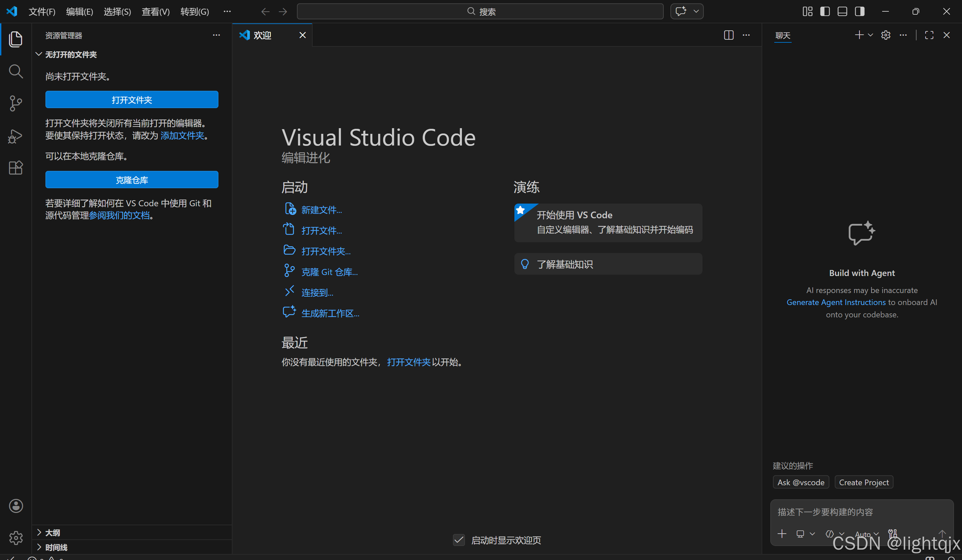The height and width of the screenshot is (560, 962).
Task: Click the Generate Agent Instructions link
Action: [x=836, y=302]
